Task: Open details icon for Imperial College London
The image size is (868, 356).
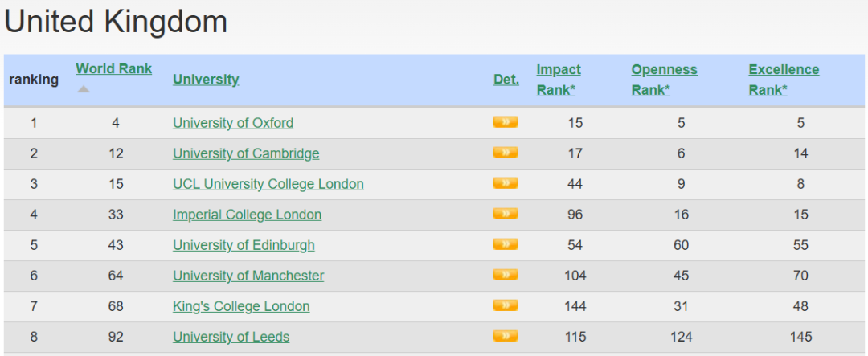Action: click(x=505, y=214)
